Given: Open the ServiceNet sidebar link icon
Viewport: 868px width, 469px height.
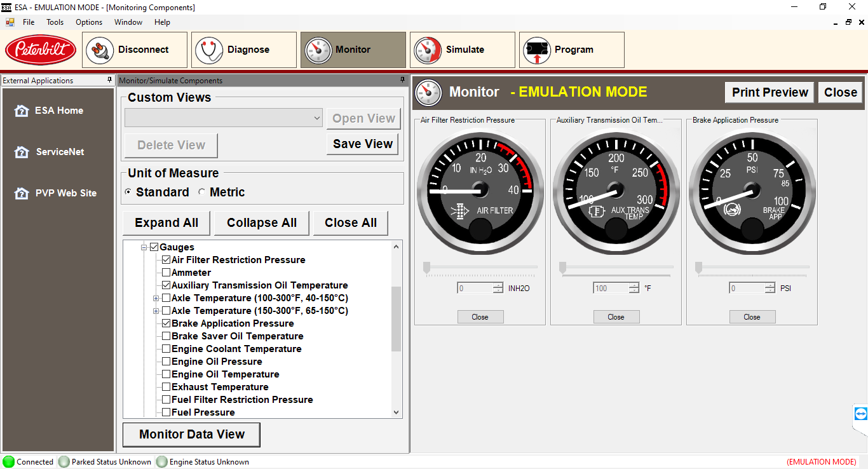Looking at the screenshot, I should coord(22,153).
